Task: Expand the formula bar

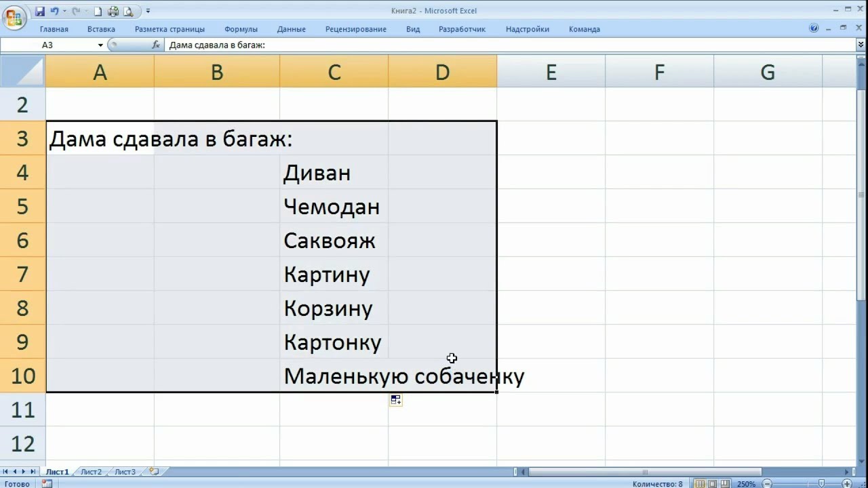Action: point(861,45)
